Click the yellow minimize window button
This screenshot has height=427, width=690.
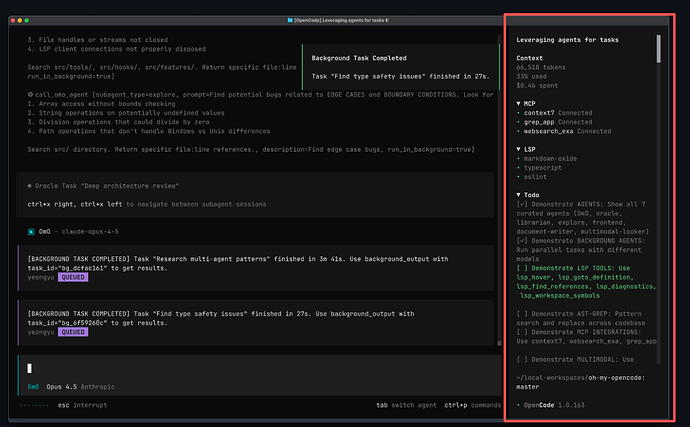20,20
